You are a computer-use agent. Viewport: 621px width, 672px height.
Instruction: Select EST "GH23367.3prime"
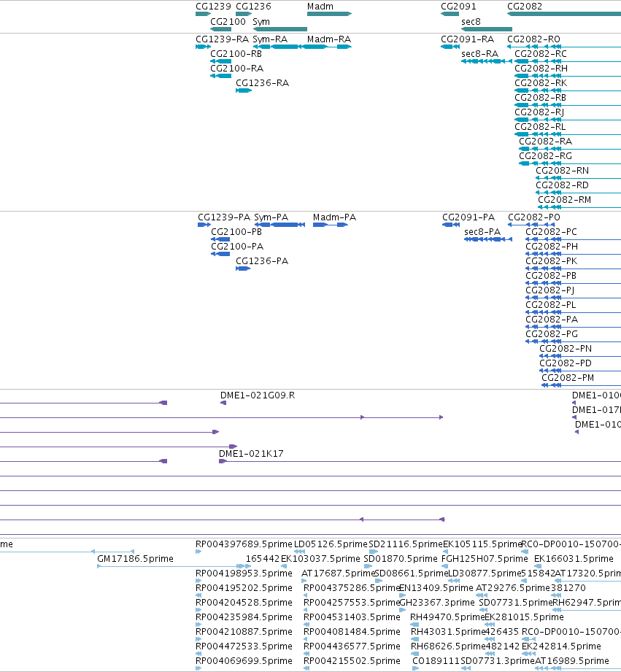(437, 603)
